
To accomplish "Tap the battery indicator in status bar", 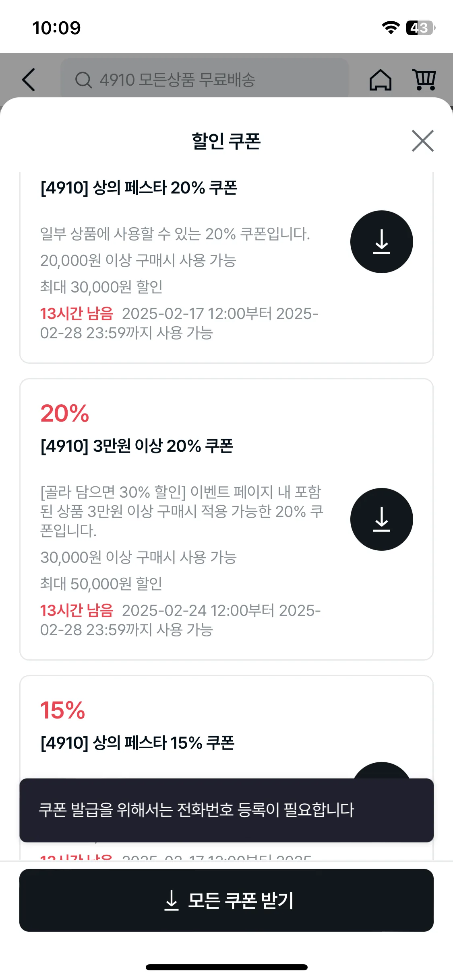I will [421, 28].
